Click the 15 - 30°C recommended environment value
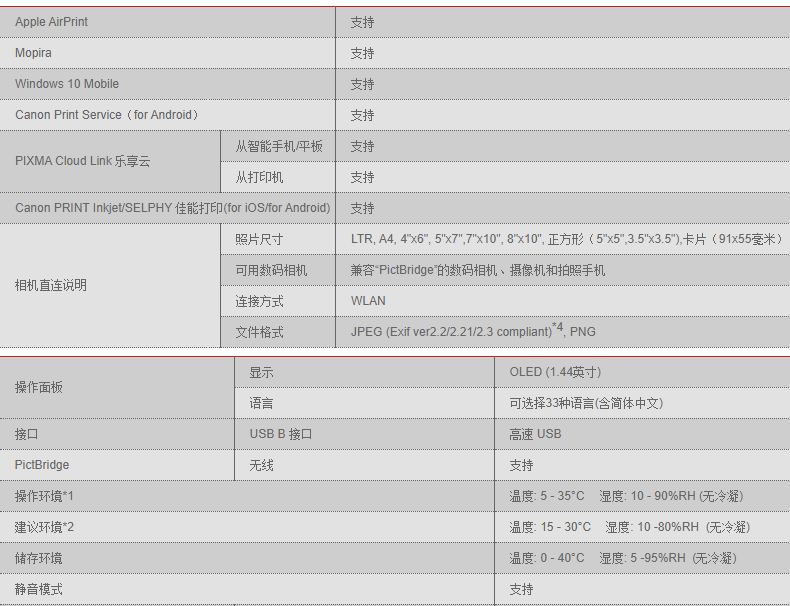Viewport: 790px width, 606px height. pos(630,527)
